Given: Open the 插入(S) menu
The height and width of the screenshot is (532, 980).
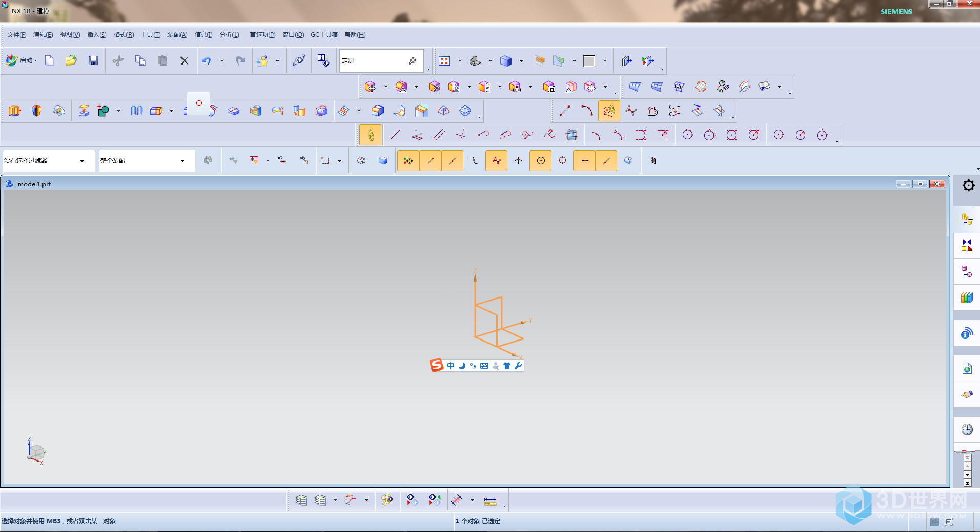Looking at the screenshot, I should coord(97,35).
